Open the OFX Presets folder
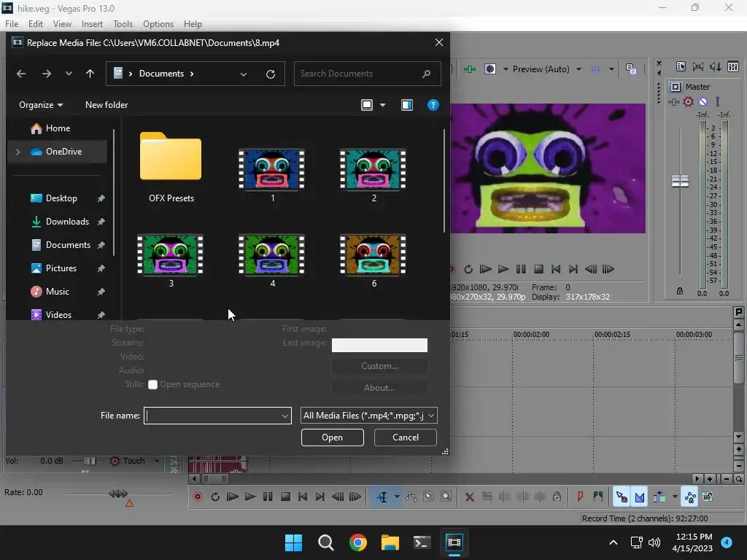The height and width of the screenshot is (560, 747). tap(171, 167)
